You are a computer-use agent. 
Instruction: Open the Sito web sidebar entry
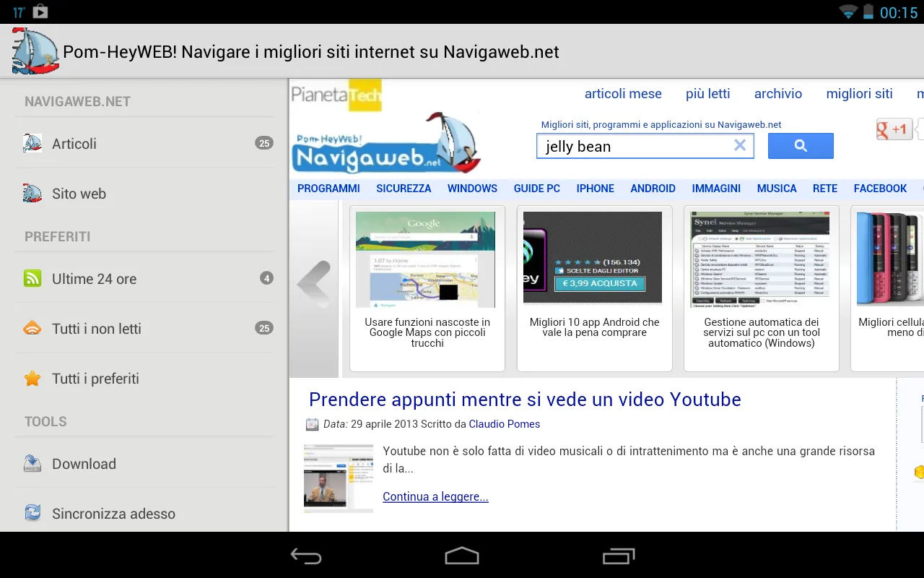tap(144, 194)
